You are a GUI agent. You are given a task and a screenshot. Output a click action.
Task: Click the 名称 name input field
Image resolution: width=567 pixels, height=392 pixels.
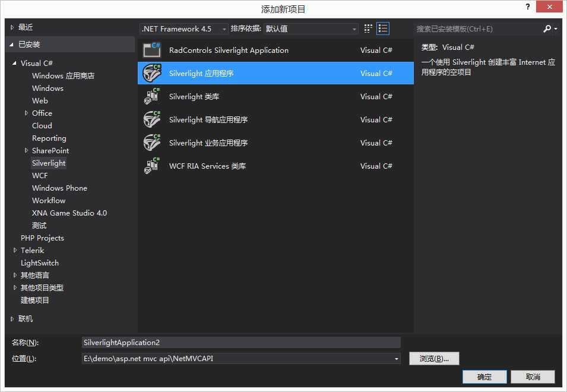coord(241,343)
